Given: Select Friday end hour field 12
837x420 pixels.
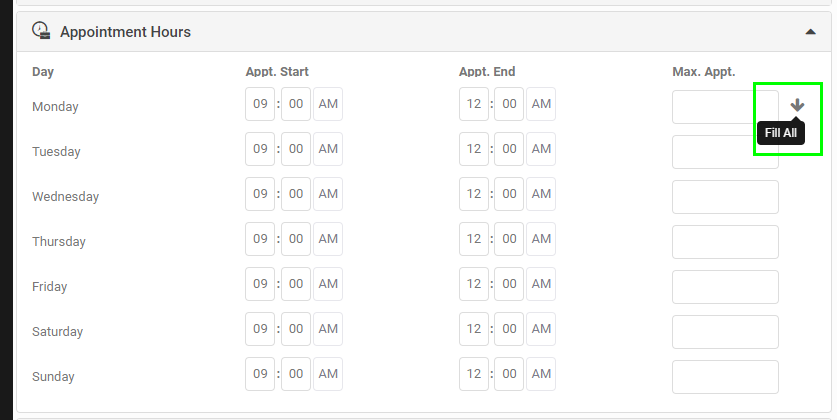Looking at the screenshot, I should point(473,284).
